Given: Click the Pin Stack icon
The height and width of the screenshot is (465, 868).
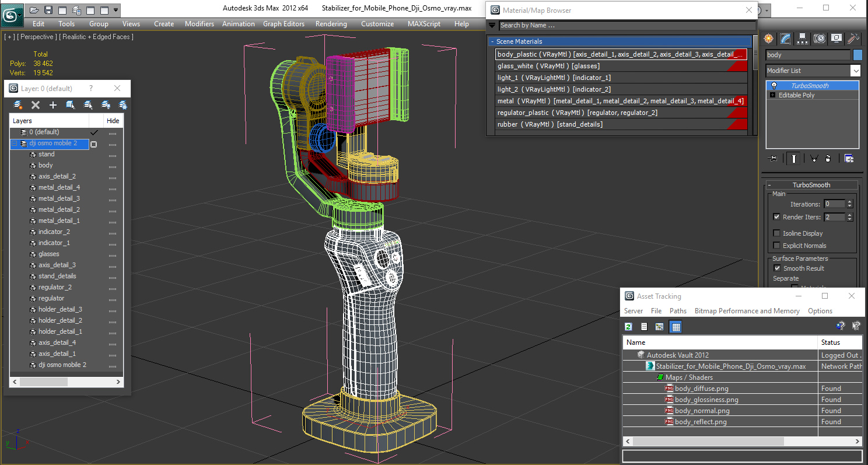Looking at the screenshot, I should (773, 158).
